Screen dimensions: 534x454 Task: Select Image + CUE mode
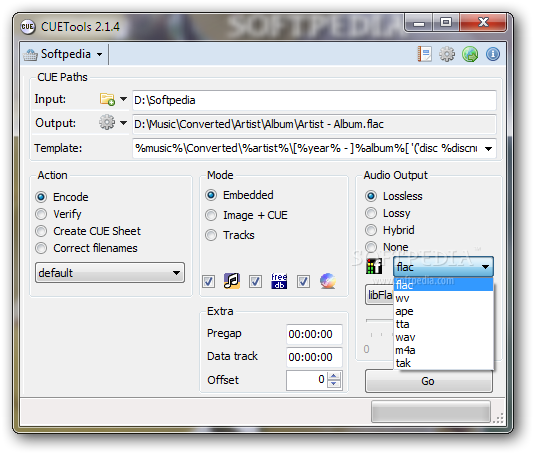tap(247, 215)
